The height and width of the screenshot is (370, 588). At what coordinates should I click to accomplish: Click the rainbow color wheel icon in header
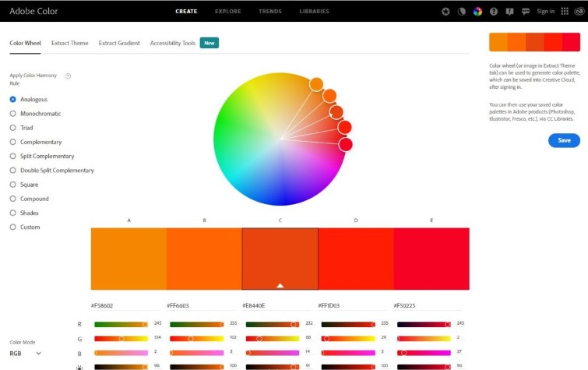click(477, 12)
